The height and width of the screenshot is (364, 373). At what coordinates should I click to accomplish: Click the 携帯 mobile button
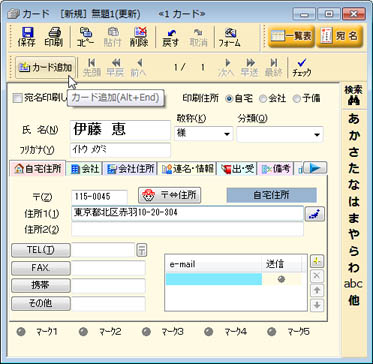point(41,286)
